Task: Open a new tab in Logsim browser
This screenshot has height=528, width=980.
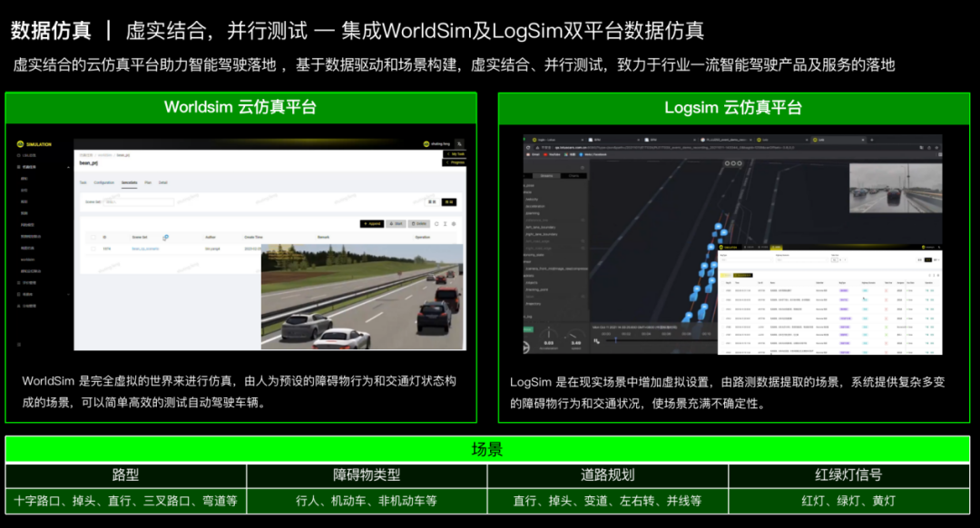Action: click(x=872, y=140)
